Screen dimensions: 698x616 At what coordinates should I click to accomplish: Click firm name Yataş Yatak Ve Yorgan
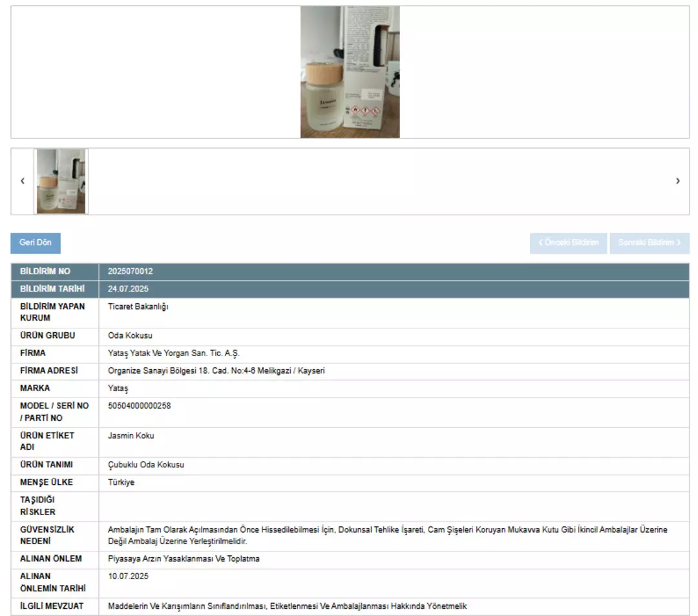tap(173, 354)
